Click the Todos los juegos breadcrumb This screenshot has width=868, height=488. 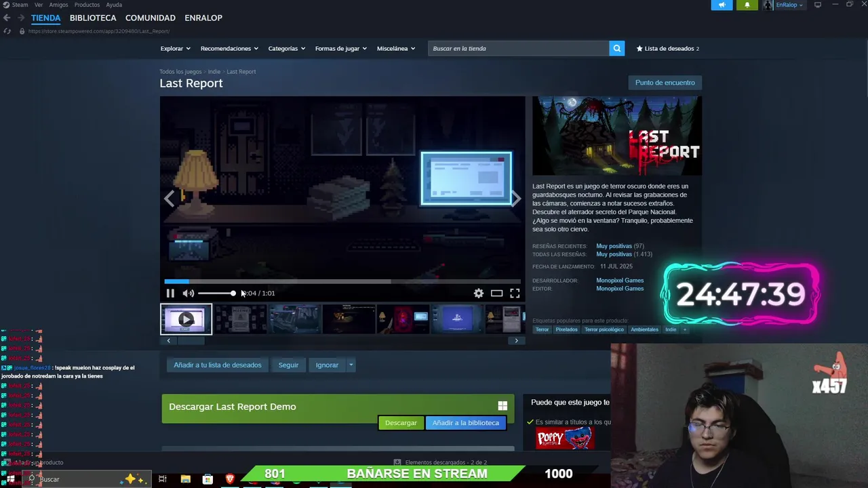click(x=180, y=72)
